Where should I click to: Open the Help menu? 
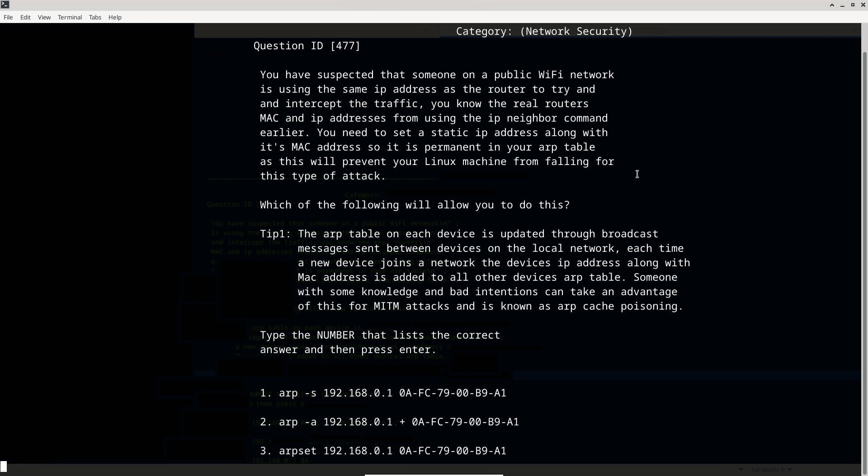115,17
